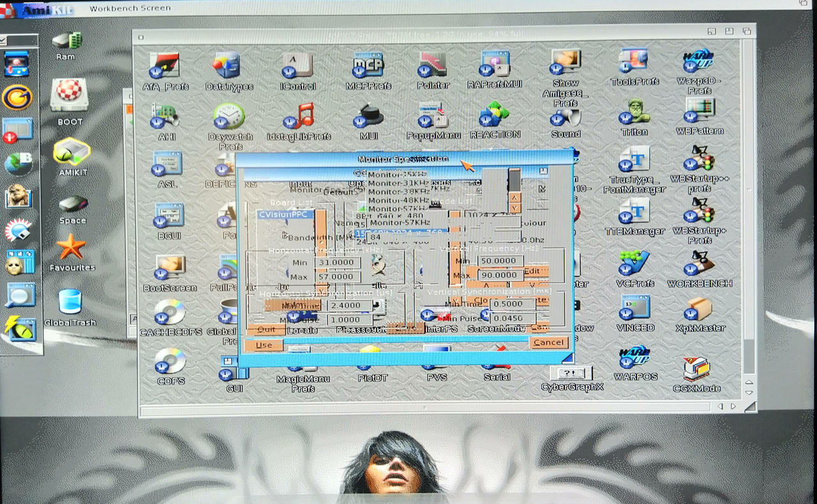
Task: Choose Monitor-48KHz from the monitor list
Action: pos(398,200)
